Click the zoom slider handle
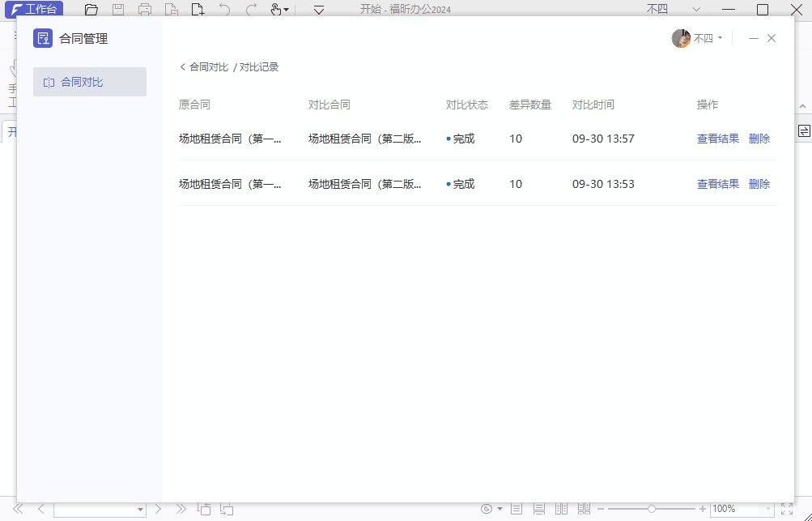 point(652,509)
